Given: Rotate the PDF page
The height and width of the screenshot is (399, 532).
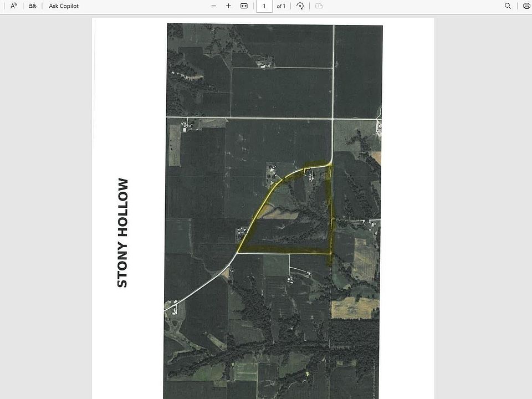Looking at the screenshot, I should coord(300,6).
